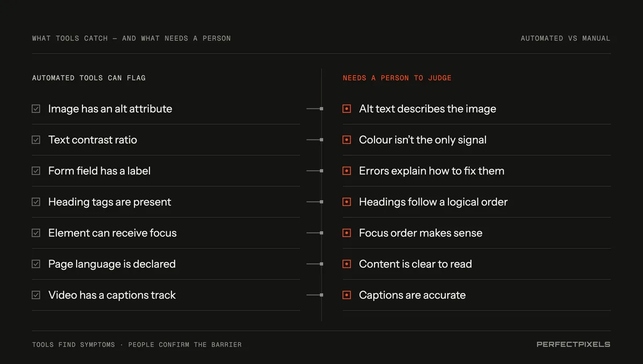Click the text 'Captions are accurate'
The image size is (643, 364).
(x=412, y=295)
